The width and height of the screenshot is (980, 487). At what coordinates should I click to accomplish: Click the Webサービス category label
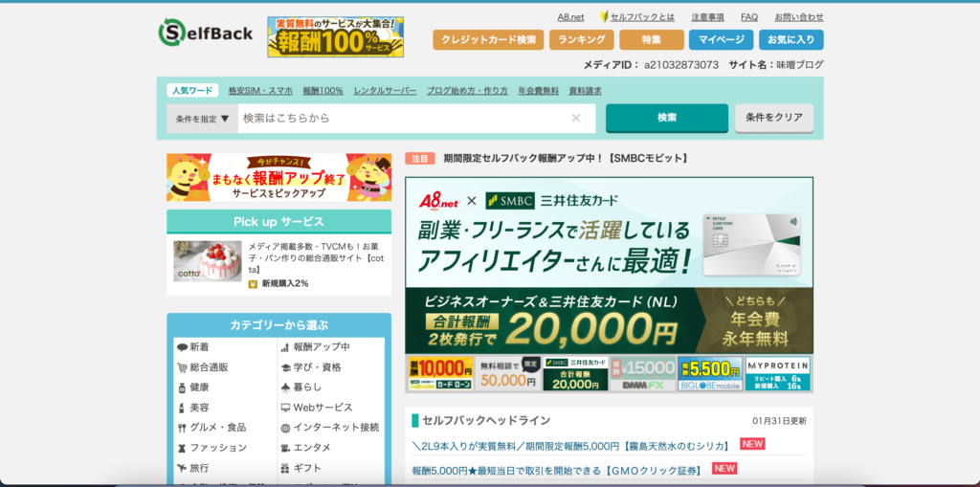(x=323, y=408)
